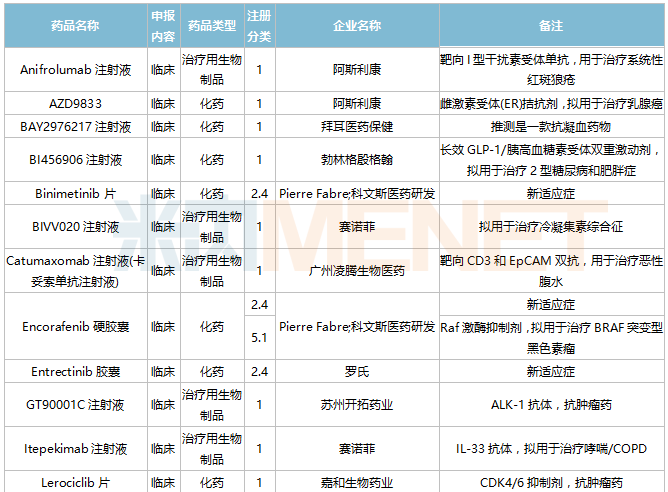Viewport: 668px width, 492px height.
Task: Click 2.4 class in Binimetinib row
Action: [x=259, y=193]
